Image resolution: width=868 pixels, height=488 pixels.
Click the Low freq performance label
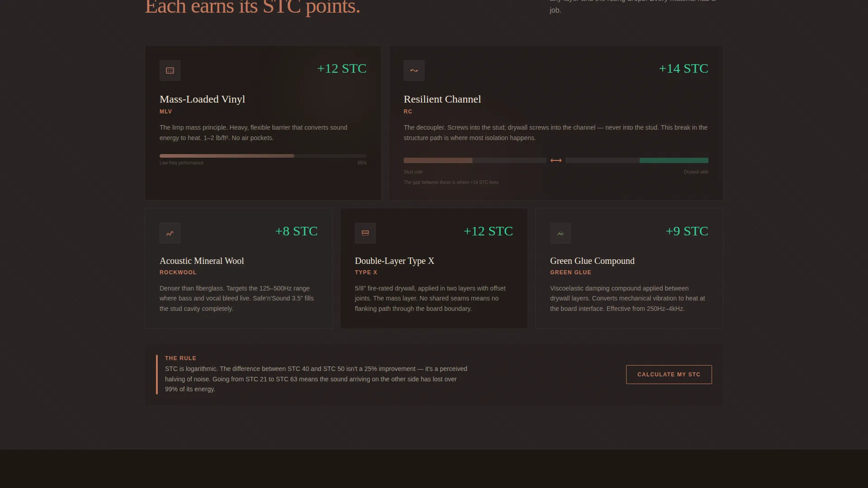pyautogui.click(x=181, y=163)
